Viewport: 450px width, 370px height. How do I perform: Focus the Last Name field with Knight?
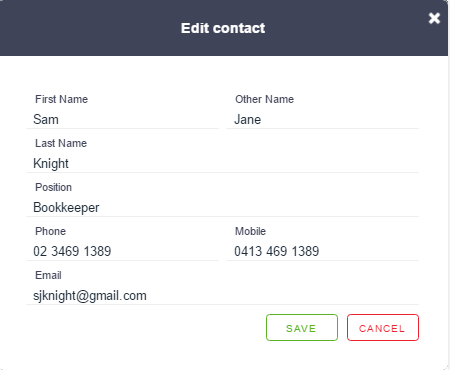point(222,164)
